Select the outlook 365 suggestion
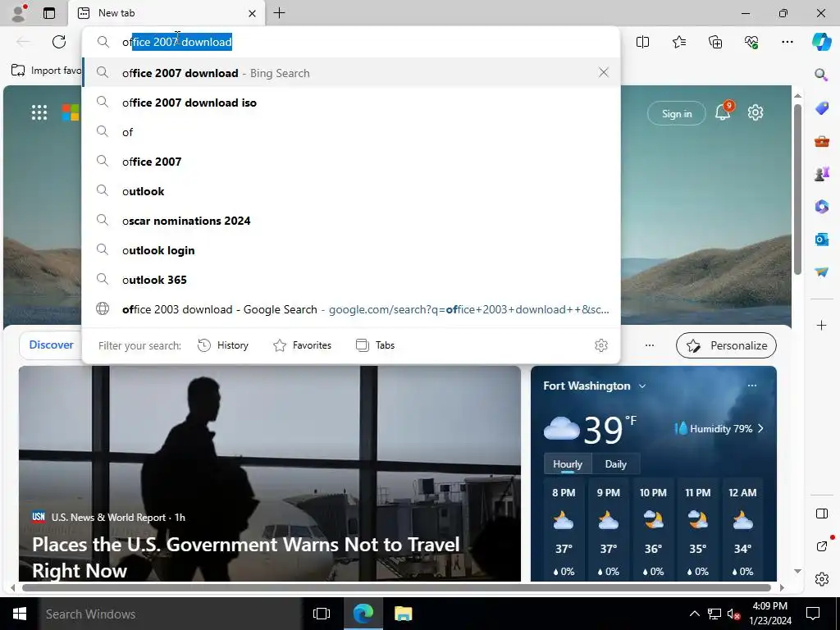 click(x=351, y=280)
